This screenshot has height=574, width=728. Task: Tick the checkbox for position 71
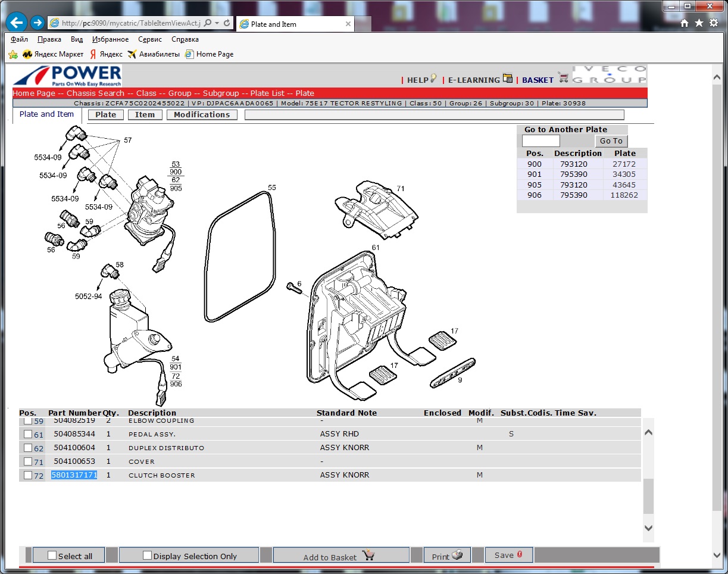(28, 461)
